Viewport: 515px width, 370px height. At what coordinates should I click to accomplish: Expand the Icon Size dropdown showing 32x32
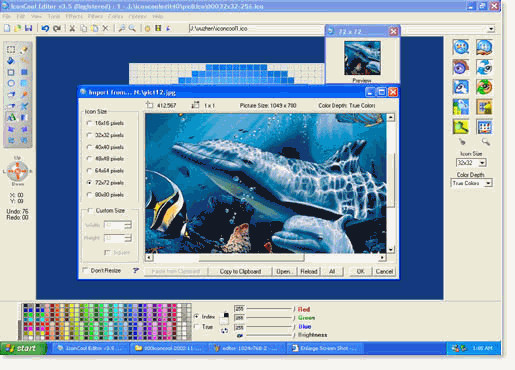[x=482, y=163]
